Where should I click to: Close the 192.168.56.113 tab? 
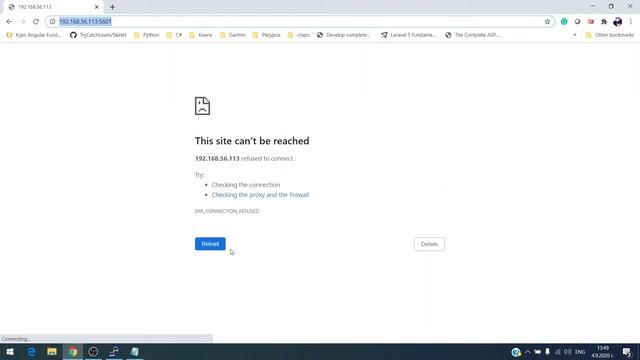[97, 7]
